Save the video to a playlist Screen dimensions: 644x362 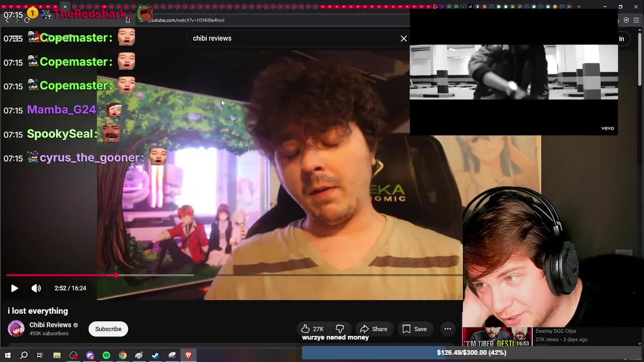tap(415, 329)
